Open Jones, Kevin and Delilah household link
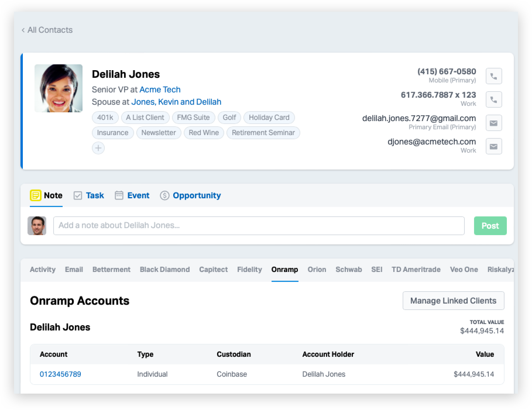Image resolution: width=532 pixels, height=410 pixels. 176,102
